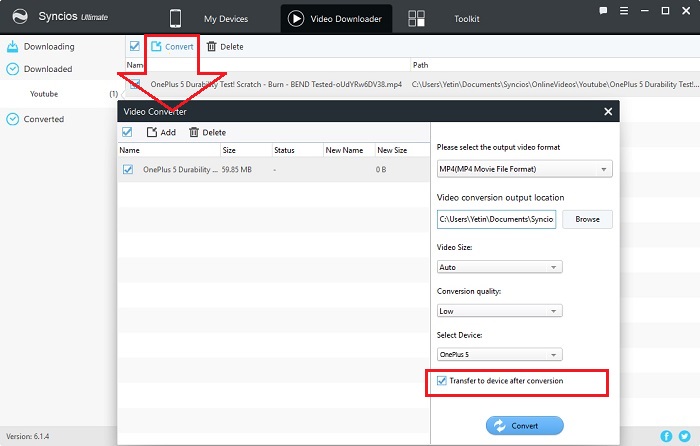
Task: Close the Video Converter dialog
Action: (608, 112)
